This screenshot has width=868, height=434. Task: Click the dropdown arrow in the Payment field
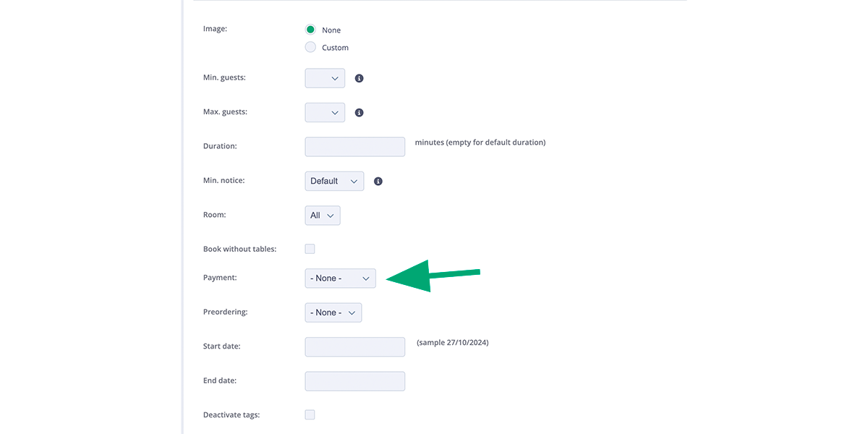point(365,278)
